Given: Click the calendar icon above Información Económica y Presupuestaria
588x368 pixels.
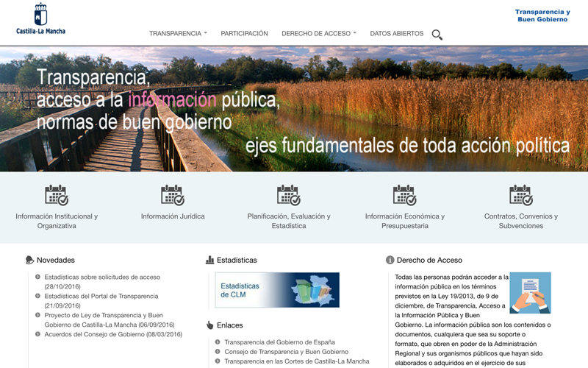Looking at the screenshot, I should coord(405,195).
